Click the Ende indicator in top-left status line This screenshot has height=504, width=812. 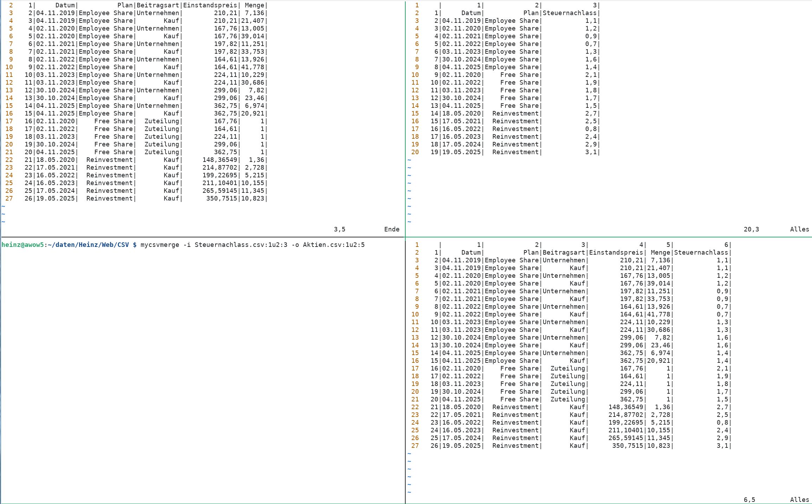point(392,229)
